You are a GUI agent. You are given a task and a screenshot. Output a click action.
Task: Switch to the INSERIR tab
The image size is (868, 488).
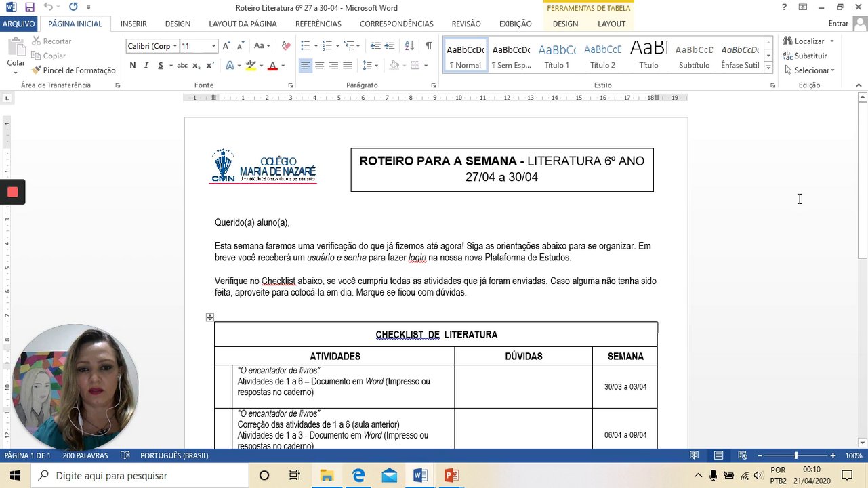(133, 24)
